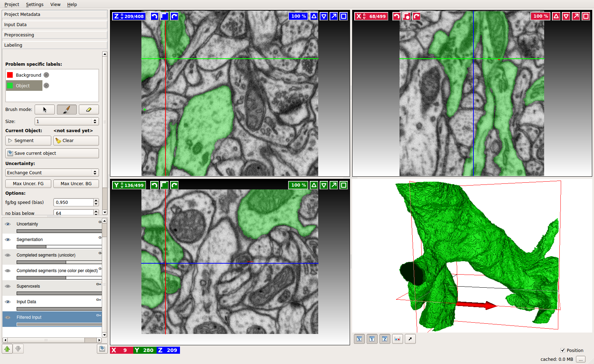Click the fg/bg speed bias input field
This screenshot has height=364, width=594.
[x=74, y=202]
